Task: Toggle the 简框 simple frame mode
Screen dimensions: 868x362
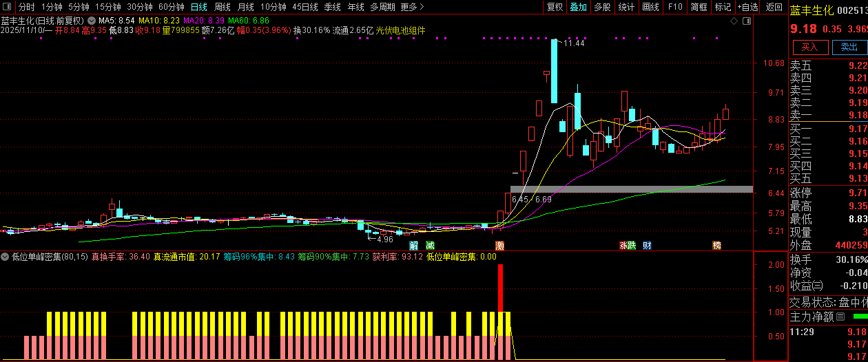Action: 699,7
